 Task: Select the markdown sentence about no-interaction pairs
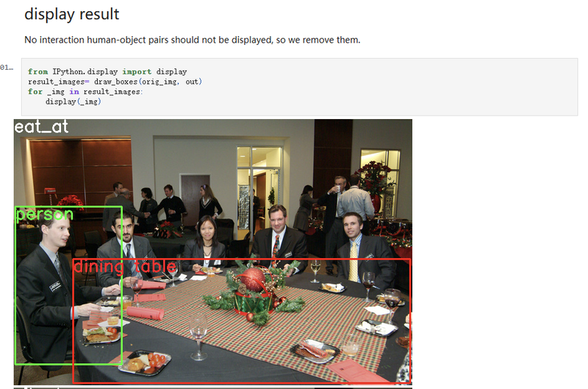(192, 40)
